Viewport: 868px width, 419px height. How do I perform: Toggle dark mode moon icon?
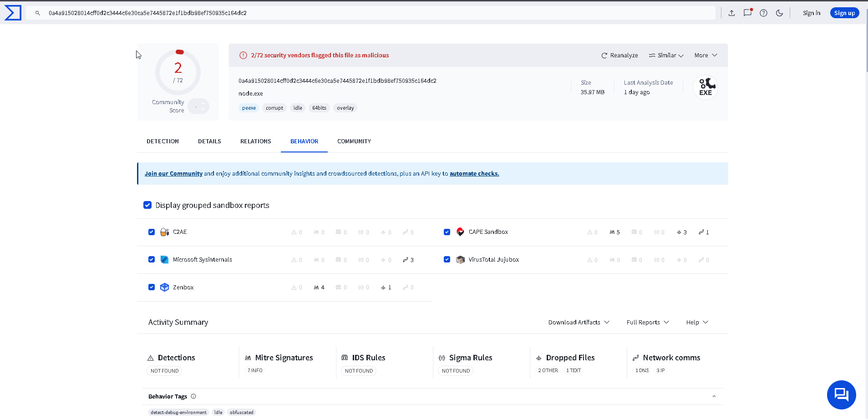click(779, 13)
